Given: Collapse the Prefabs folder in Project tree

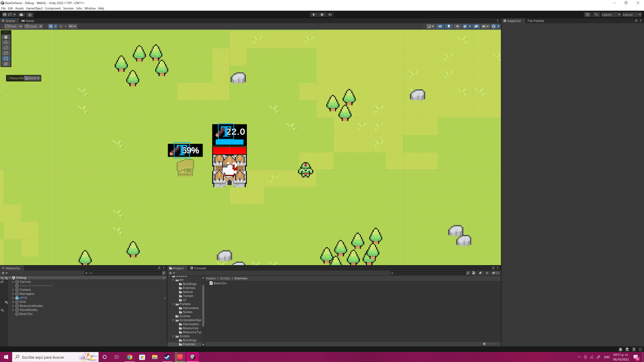Looking at the screenshot, I should [173, 304].
